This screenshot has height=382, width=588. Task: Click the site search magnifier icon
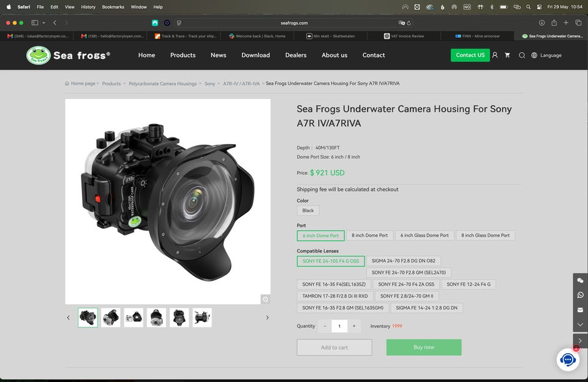(x=522, y=55)
